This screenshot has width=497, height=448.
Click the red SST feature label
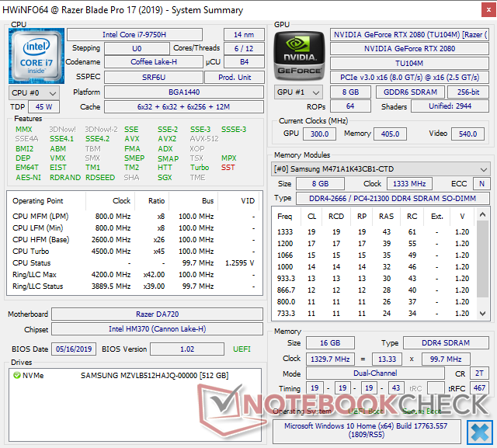[228, 167]
